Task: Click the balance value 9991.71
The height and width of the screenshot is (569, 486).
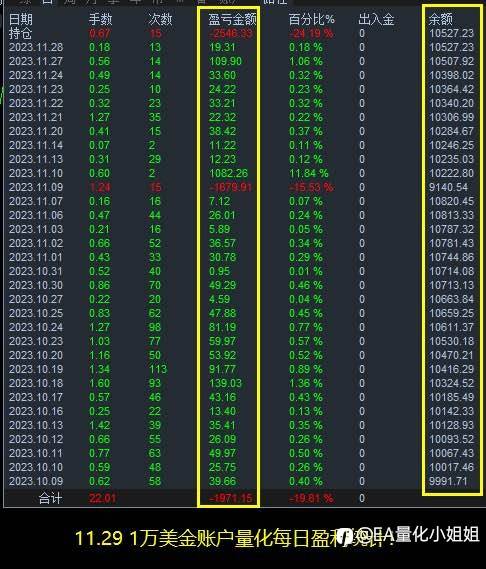Action: point(448,482)
